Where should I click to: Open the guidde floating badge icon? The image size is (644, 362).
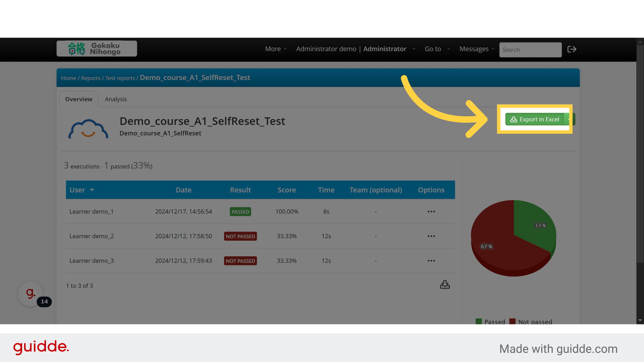(31, 294)
